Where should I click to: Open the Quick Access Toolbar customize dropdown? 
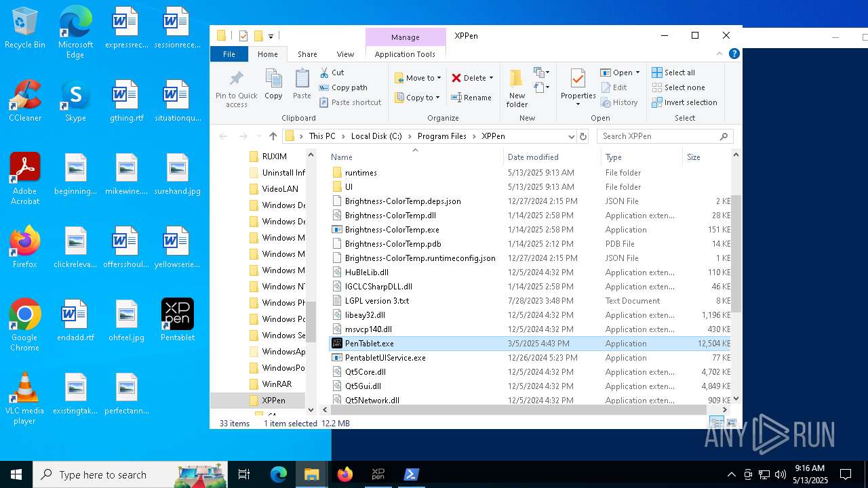coord(271,36)
